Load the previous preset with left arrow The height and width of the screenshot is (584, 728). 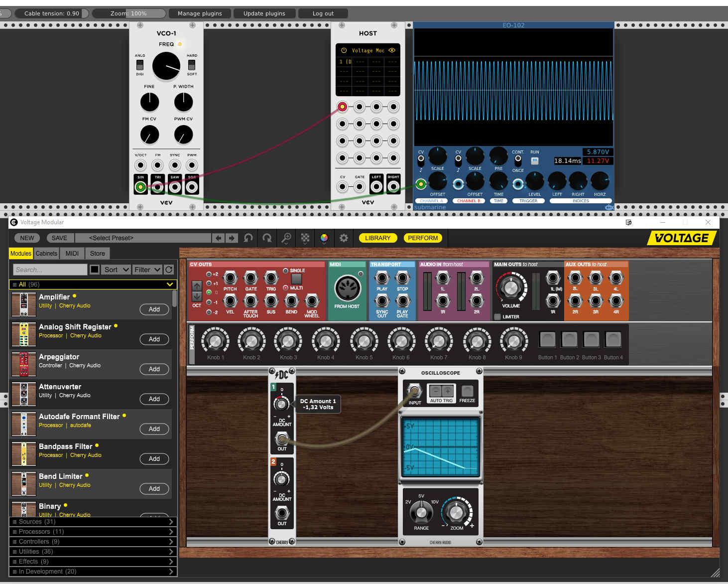pyautogui.click(x=218, y=238)
